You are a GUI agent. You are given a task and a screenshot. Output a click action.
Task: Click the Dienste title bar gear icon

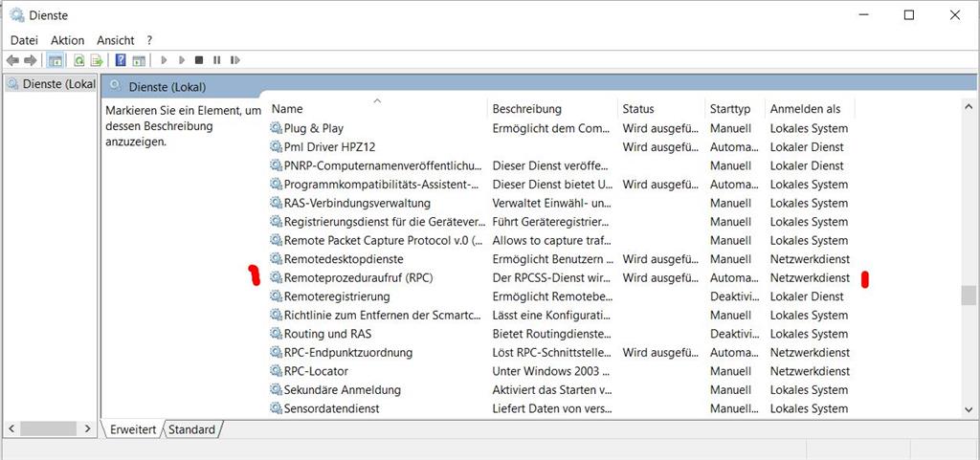(x=17, y=14)
